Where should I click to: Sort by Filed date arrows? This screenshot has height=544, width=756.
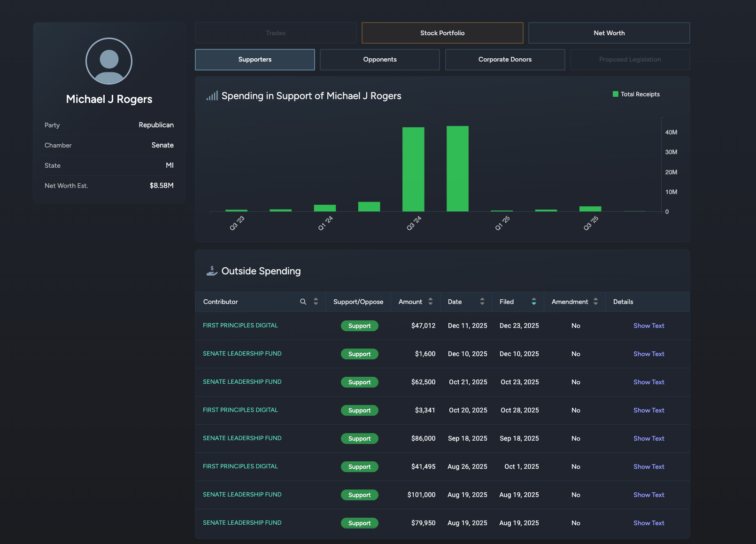pos(533,302)
